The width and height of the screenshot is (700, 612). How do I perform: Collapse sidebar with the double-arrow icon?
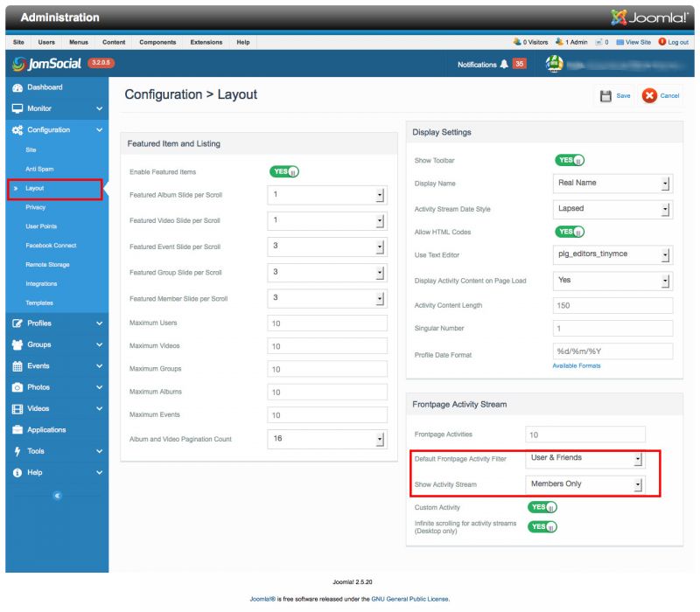(57, 496)
